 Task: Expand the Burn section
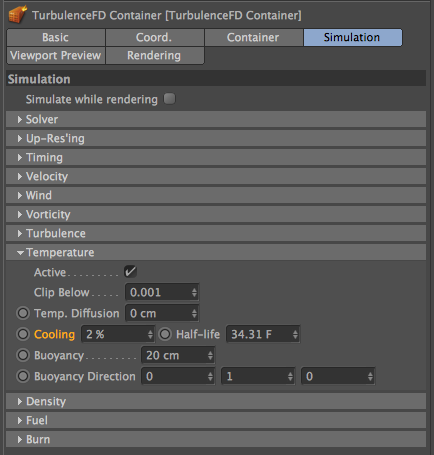click(x=216, y=439)
